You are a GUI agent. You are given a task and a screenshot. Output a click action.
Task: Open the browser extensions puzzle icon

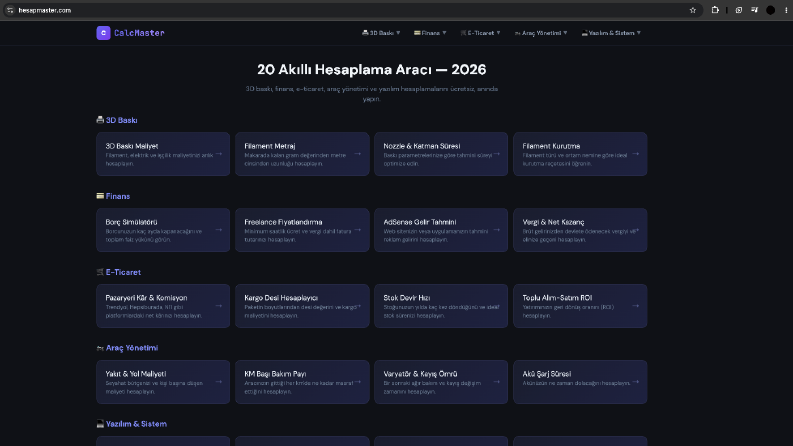pos(715,10)
